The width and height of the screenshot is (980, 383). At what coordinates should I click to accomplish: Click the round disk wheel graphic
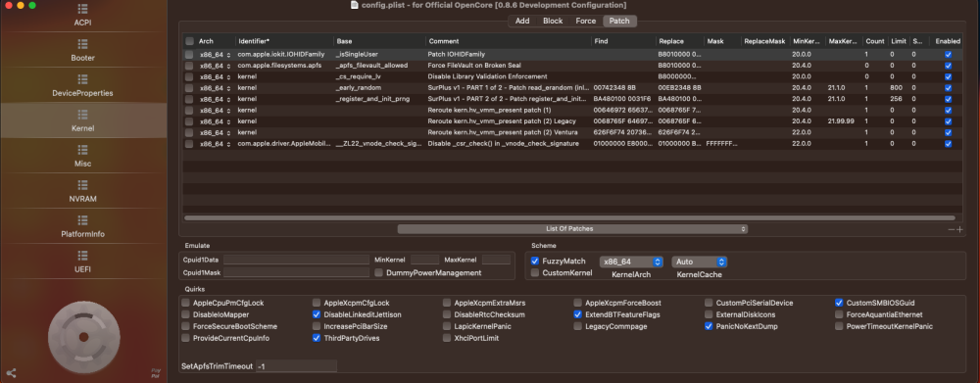(83, 337)
